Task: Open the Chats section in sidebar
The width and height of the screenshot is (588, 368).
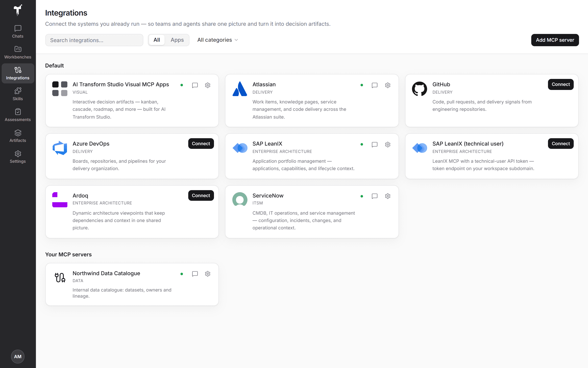Action: [18, 32]
